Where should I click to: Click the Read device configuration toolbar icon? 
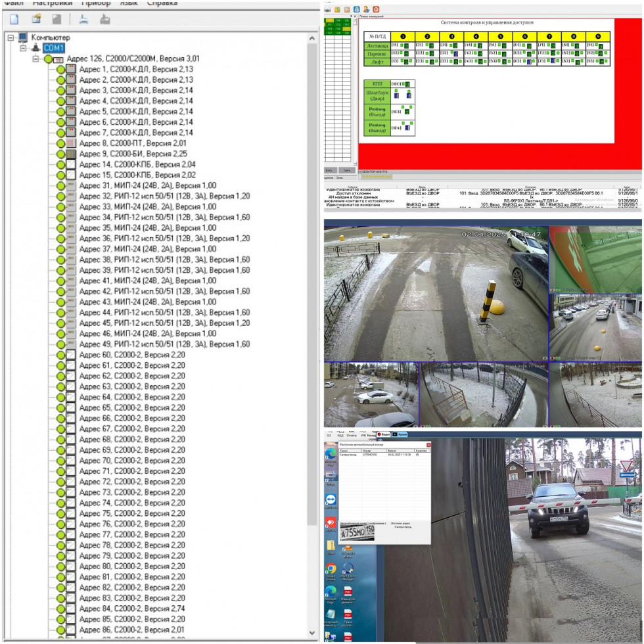83,19
